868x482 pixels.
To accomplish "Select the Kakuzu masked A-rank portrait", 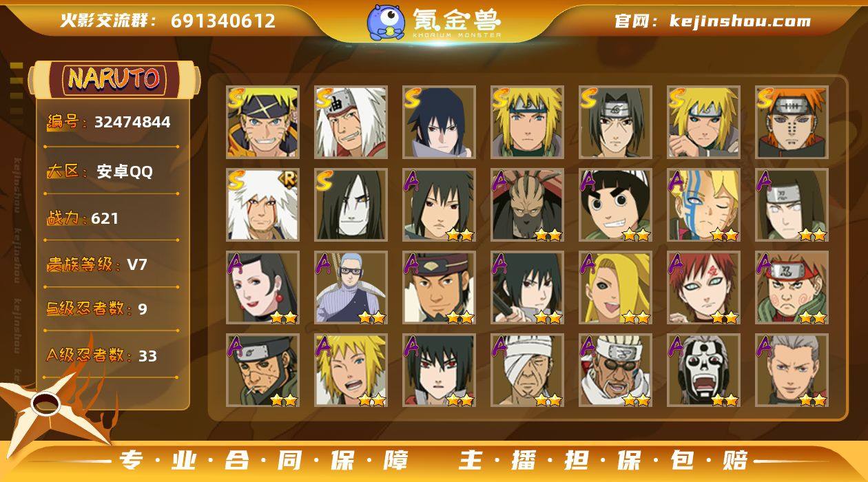I will tap(527, 205).
